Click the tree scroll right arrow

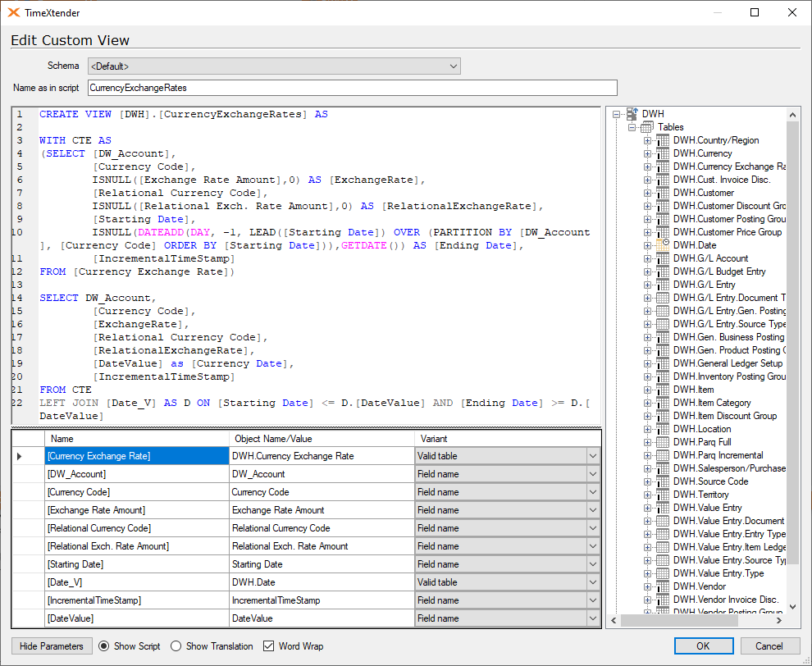click(779, 620)
